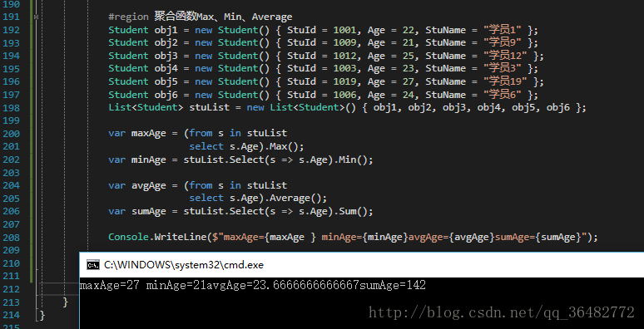
Task: Click the C:\WINDOWS\system32\cmd.exe window title
Action: click(184, 265)
